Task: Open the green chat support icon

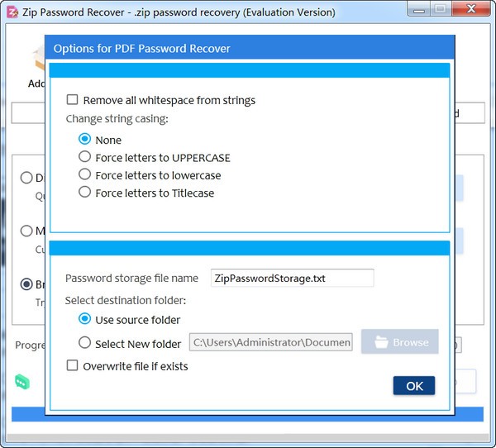Action: pos(22,382)
